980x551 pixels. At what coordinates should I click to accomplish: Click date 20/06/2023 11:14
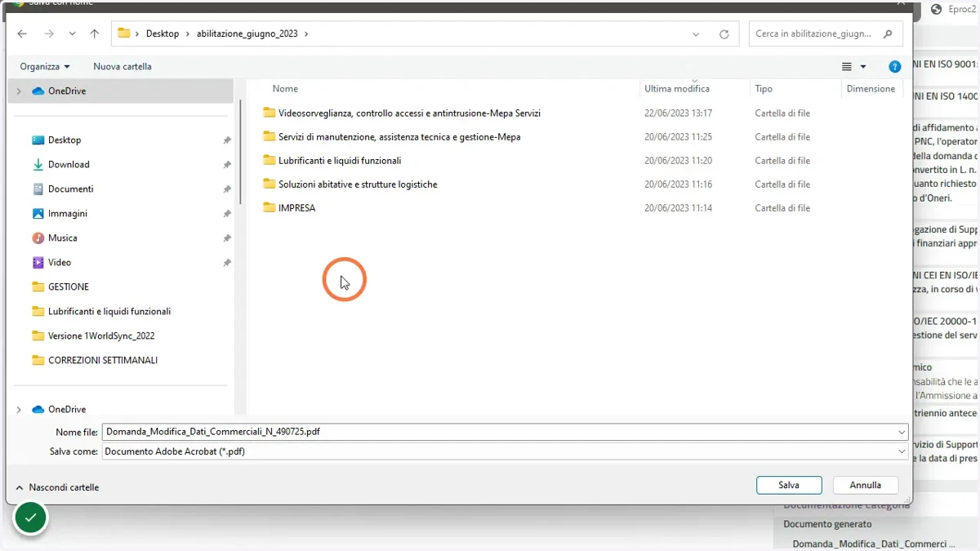[678, 208]
